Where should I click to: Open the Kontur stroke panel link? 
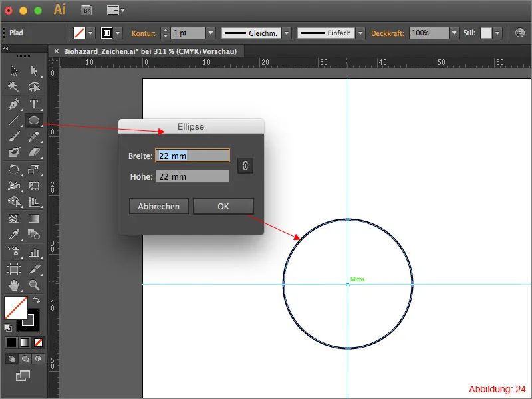click(x=144, y=33)
